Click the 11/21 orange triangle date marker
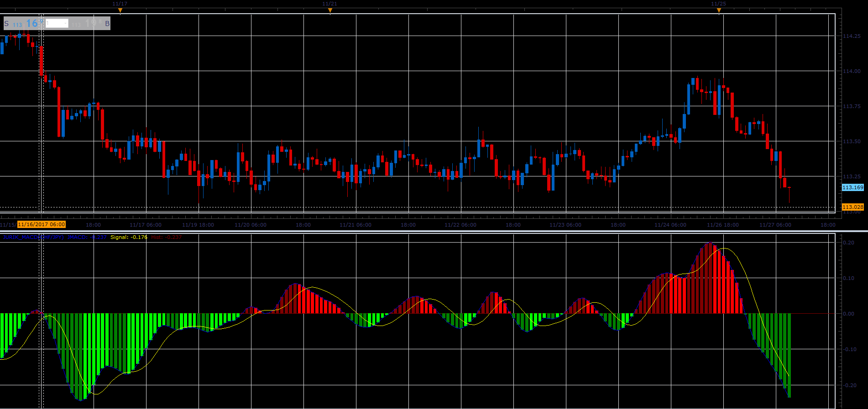The height and width of the screenshot is (409, 868). tap(330, 10)
